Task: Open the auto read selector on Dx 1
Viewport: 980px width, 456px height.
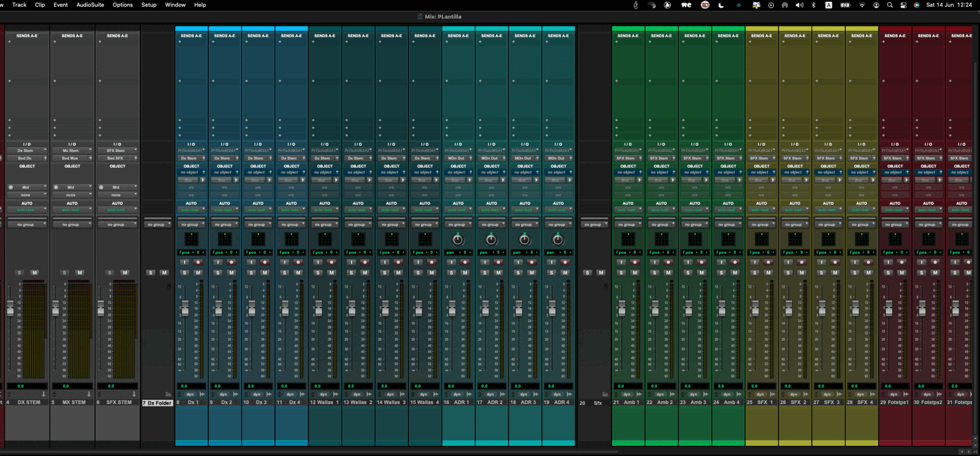Action: (x=191, y=210)
